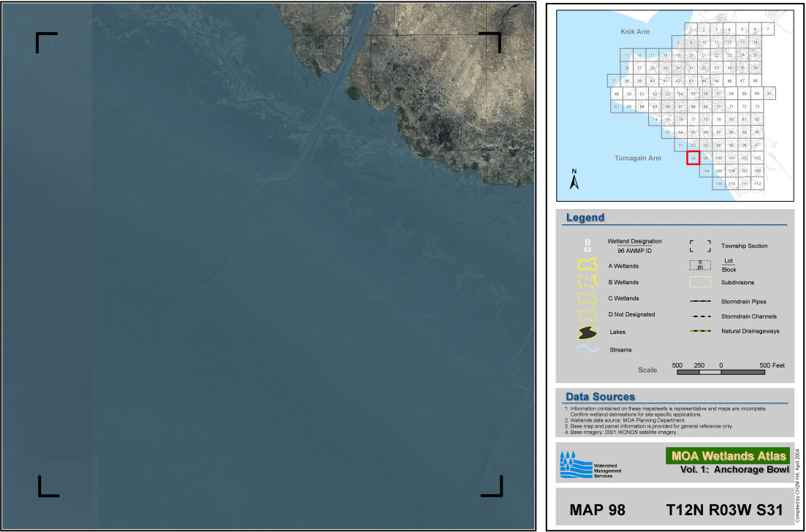Click the B Wetlands dashed outline symbol
This screenshot has height=532, width=806.
[x=588, y=283]
